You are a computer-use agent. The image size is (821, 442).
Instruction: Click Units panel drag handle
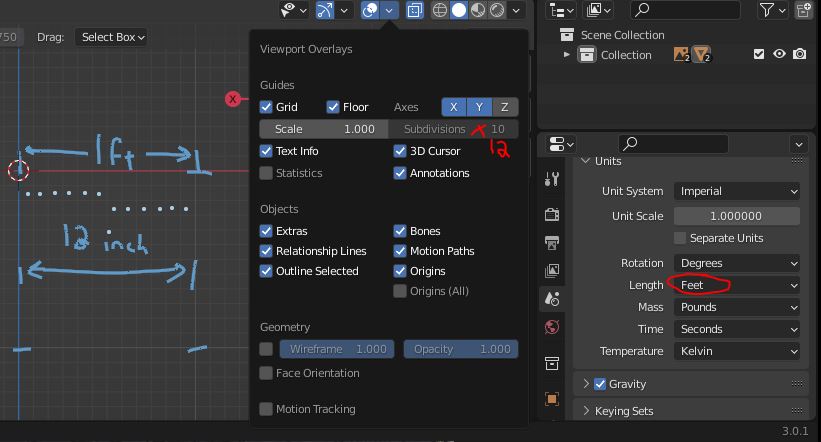(797, 160)
